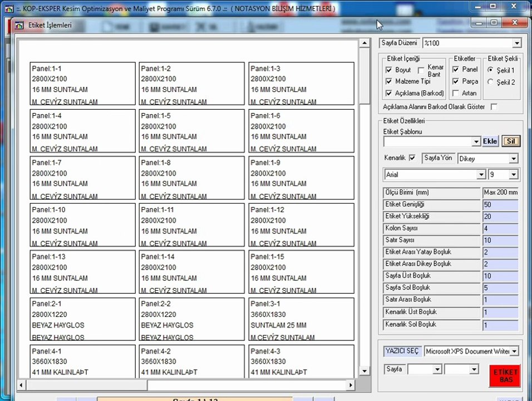Click the Sayfa Düzeni label button
This screenshot has height=401, width=532.
[400, 43]
